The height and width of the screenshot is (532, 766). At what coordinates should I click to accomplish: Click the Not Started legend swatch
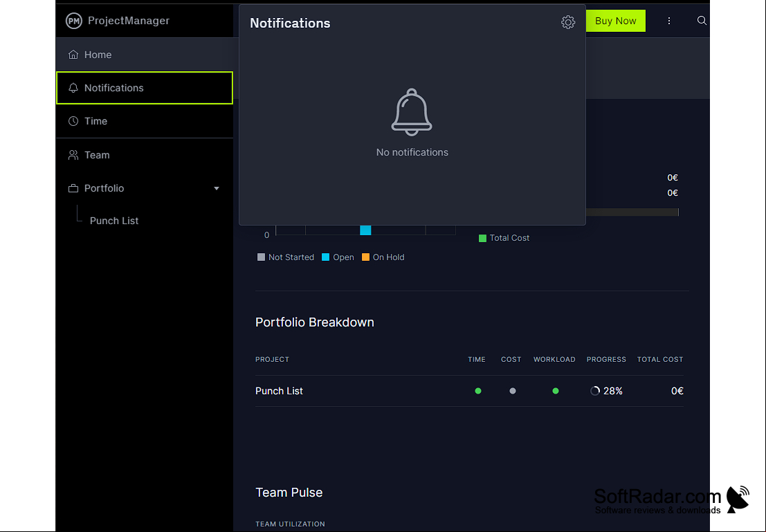tap(261, 257)
